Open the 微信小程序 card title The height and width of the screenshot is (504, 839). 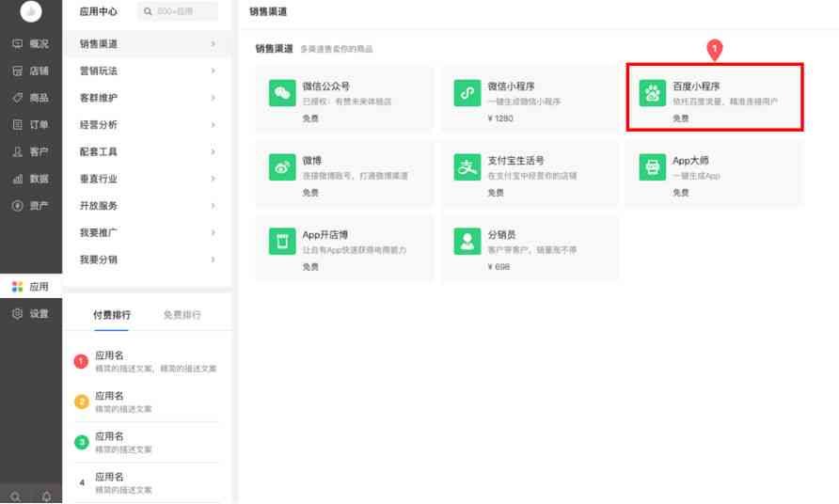[x=511, y=87]
